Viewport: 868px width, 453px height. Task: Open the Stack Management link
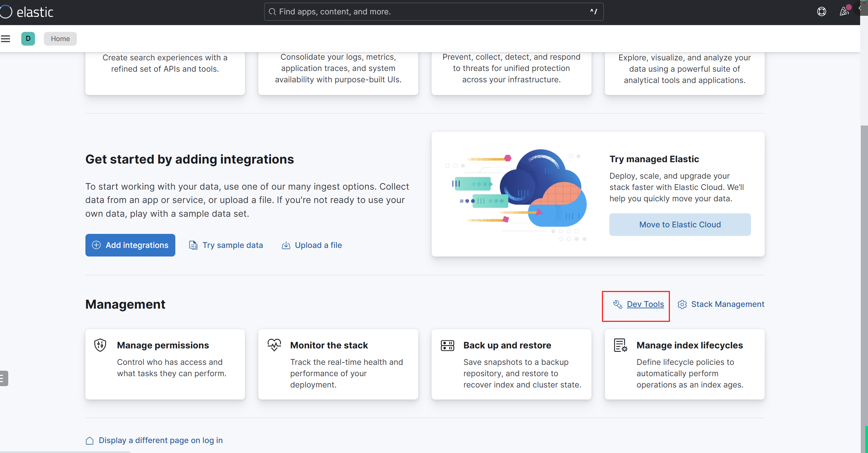[x=721, y=304]
